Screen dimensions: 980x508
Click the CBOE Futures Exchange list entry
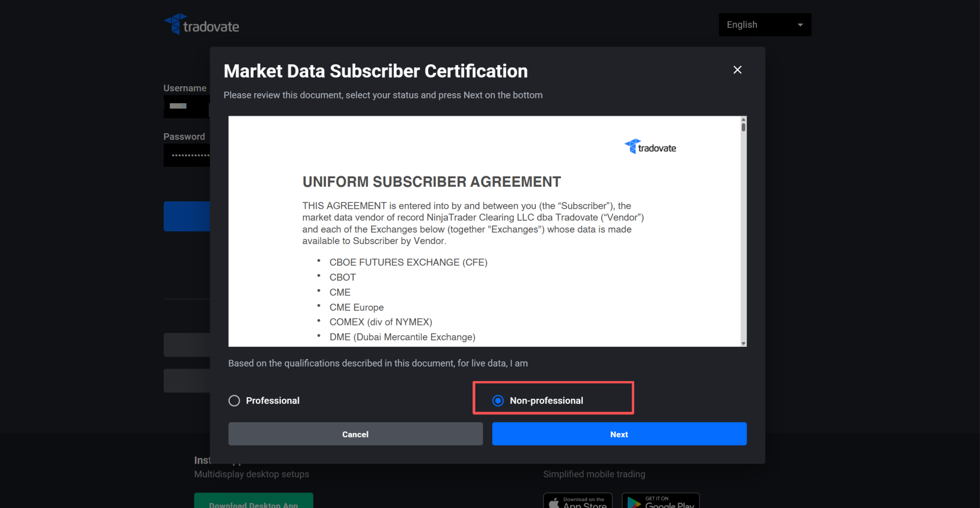click(x=408, y=262)
